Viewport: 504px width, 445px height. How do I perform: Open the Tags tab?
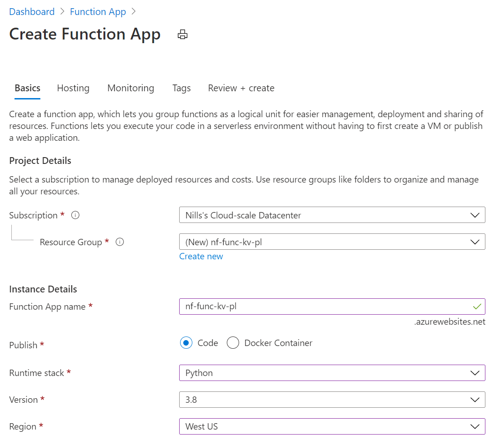click(x=181, y=88)
